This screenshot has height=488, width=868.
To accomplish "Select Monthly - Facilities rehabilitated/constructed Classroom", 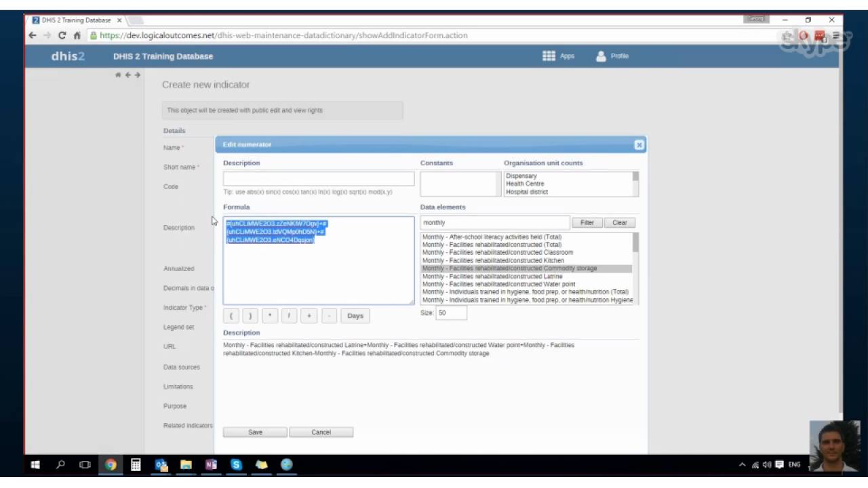I will (x=526, y=253).
